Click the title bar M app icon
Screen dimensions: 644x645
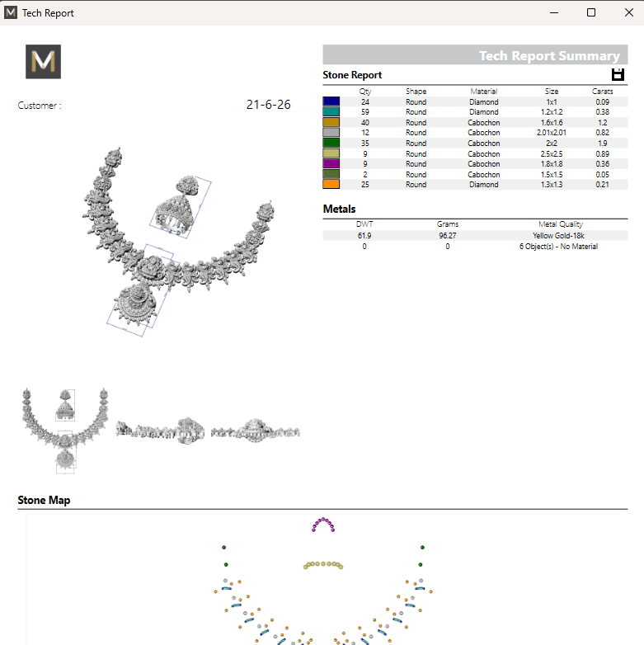[10, 12]
